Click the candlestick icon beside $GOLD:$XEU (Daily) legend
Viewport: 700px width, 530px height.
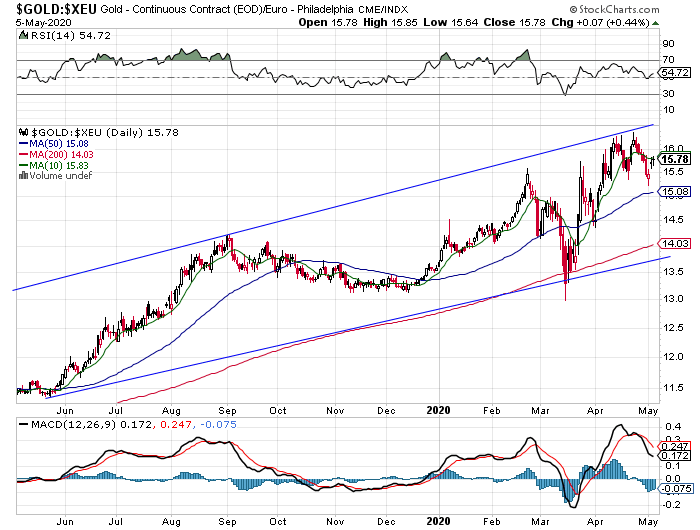click(22, 132)
